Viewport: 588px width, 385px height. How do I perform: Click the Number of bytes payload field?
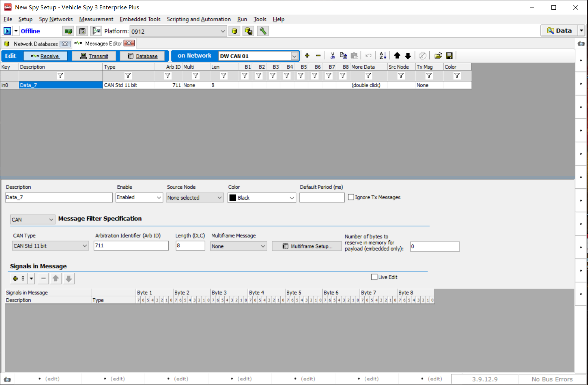(x=435, y=246)
